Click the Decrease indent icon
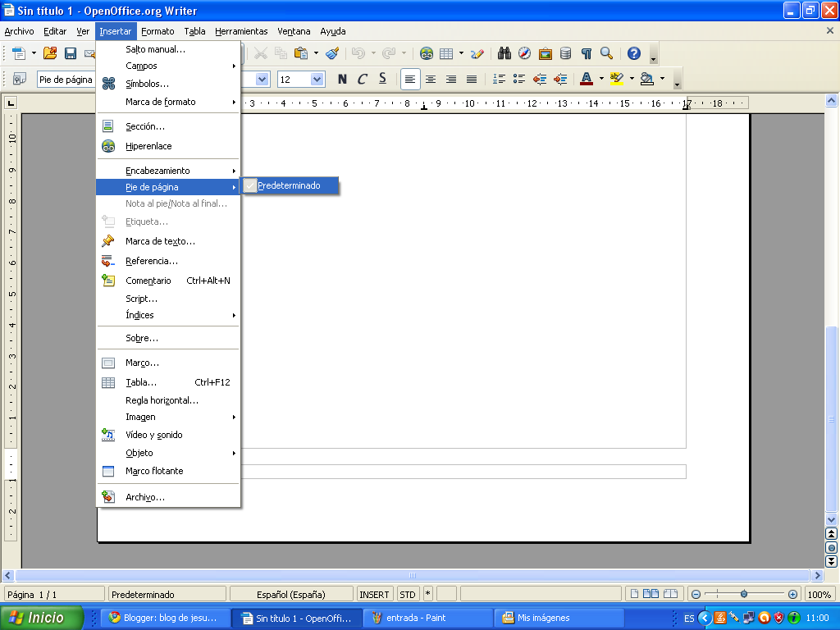 pos(540,80)
